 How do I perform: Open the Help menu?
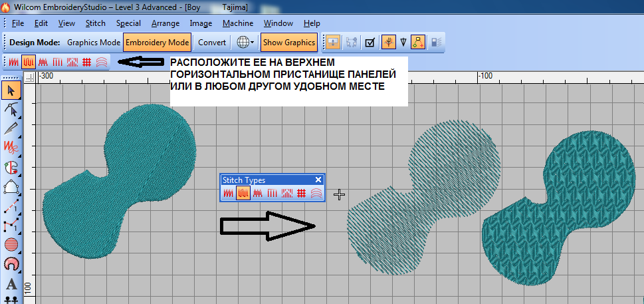tap(312, 23)
